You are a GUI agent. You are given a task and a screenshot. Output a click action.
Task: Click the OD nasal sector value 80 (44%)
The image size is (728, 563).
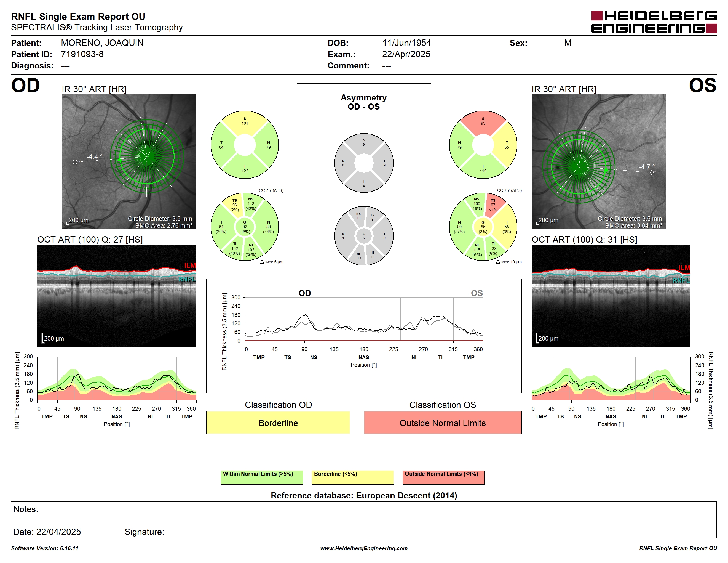[x=268, y=227]
